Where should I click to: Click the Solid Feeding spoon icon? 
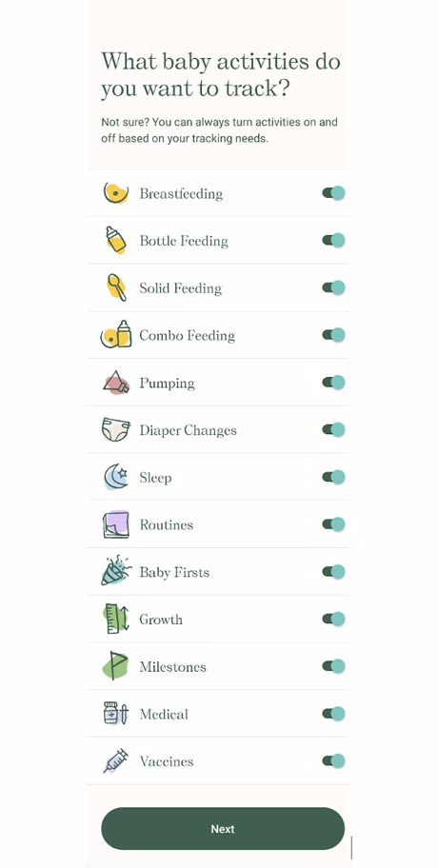(116, 287)
